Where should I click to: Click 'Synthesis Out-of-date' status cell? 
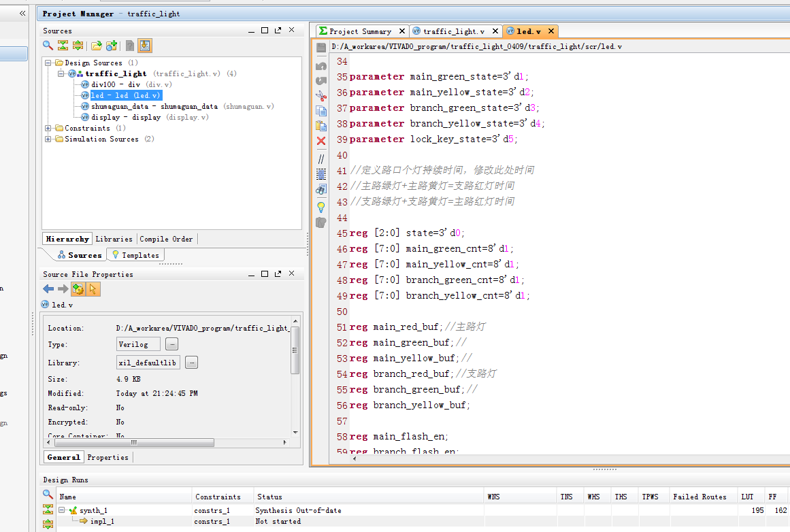tap(298, 510)
